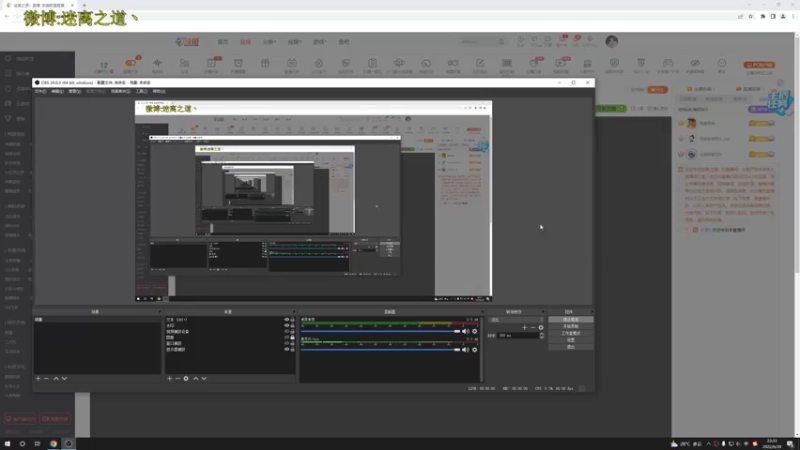800x450 pixels.
Task: Open source properties gear in Sources panel
Action: 186,379
